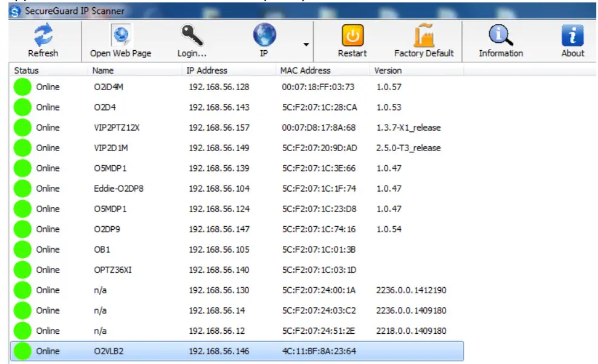Click the status icon for IP 192.168.56.130
This screenshot has height=364, width=598.
(x=22, y=290)
